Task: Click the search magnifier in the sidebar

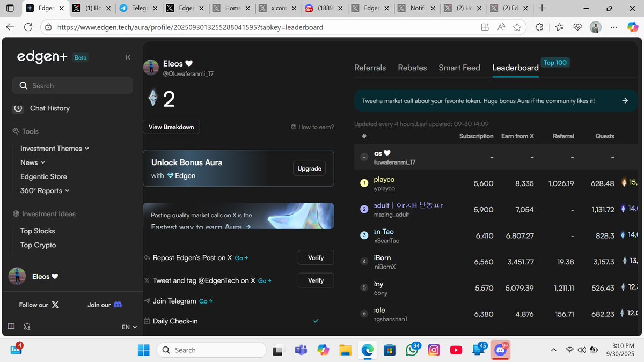Action: 23,85
